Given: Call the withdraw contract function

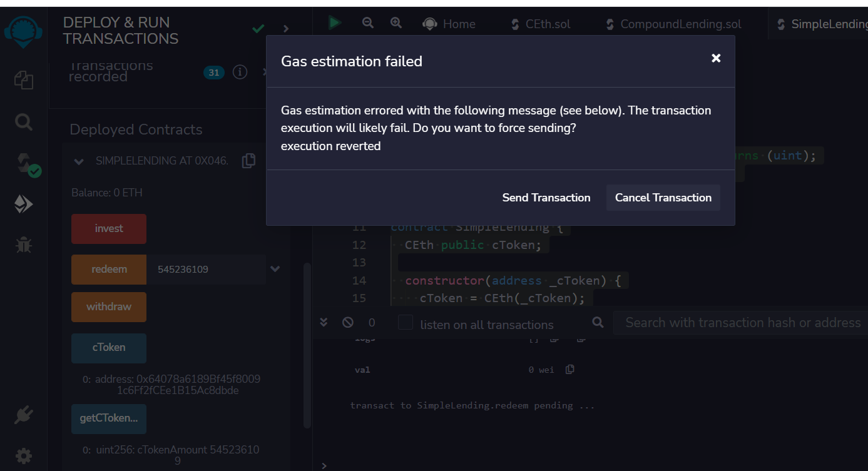Looking at the screenshot, I should (x=108, y=306).
